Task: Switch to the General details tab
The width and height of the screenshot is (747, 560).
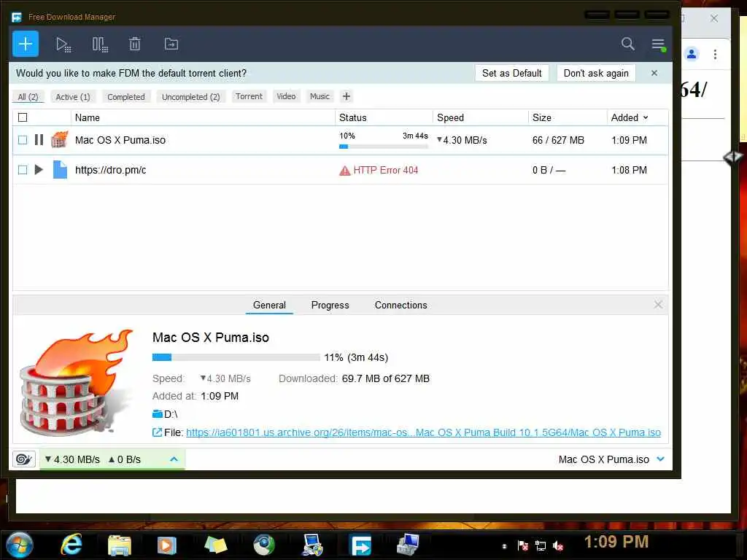Action: [x=269, y=305]
